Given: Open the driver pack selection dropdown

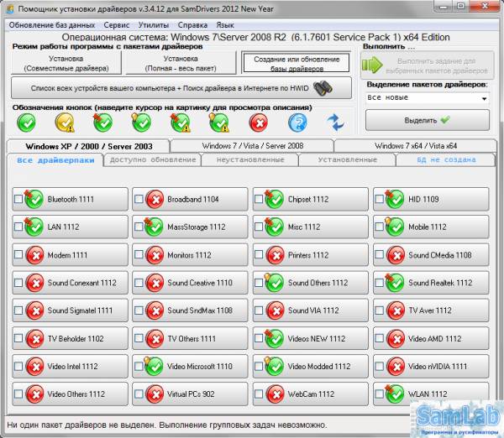Looking at the screenshot, I should tap(428, 98).
